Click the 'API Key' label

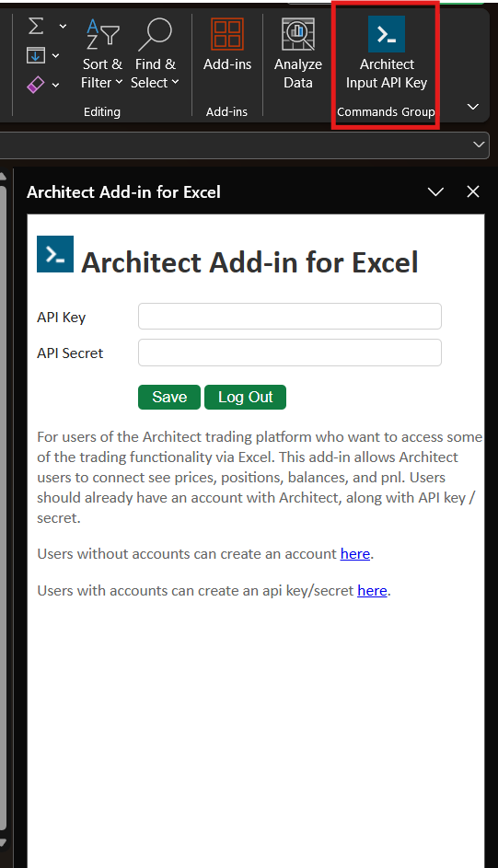click(62, 318)
